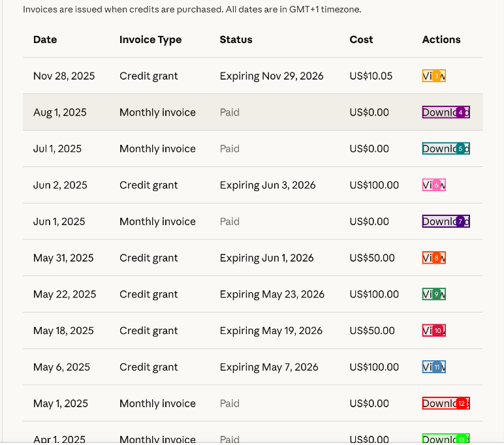View the May 6, 2025 credit grant
The image size is (504, 445).
tap(434, 367)
